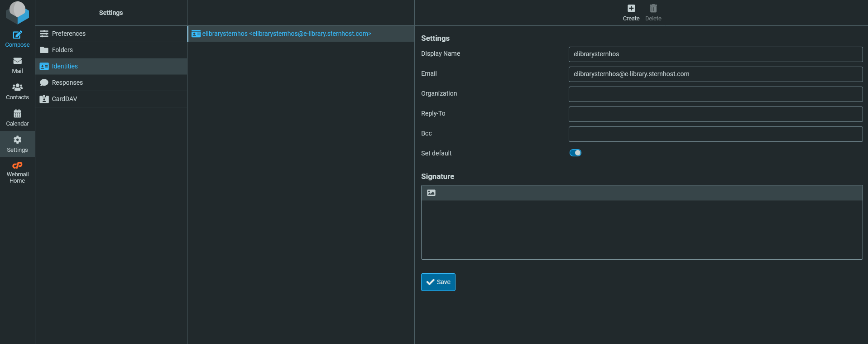The image size is (868, 344).
Task: Click the Delete trash icon
Action: click(653, 9)
